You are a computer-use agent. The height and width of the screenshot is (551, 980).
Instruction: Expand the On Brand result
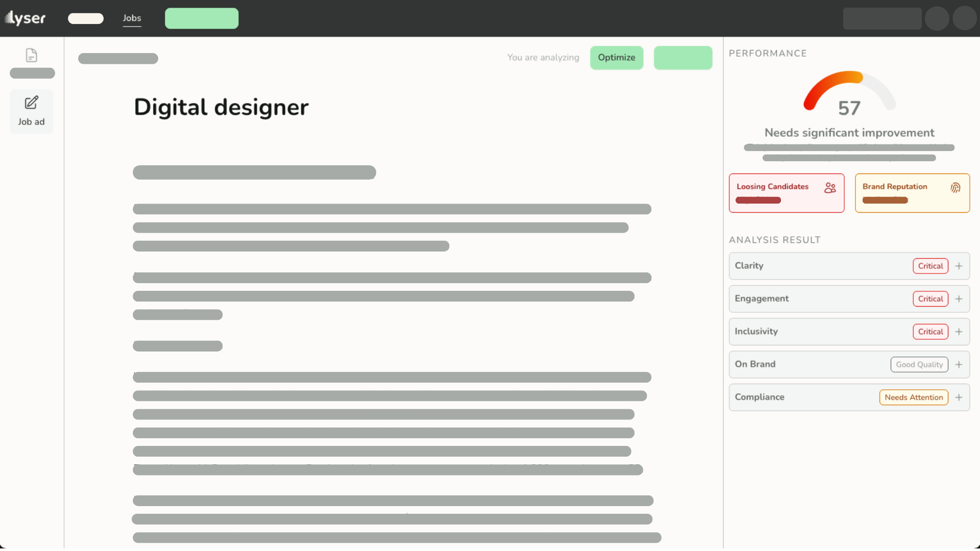coord(959,364)
